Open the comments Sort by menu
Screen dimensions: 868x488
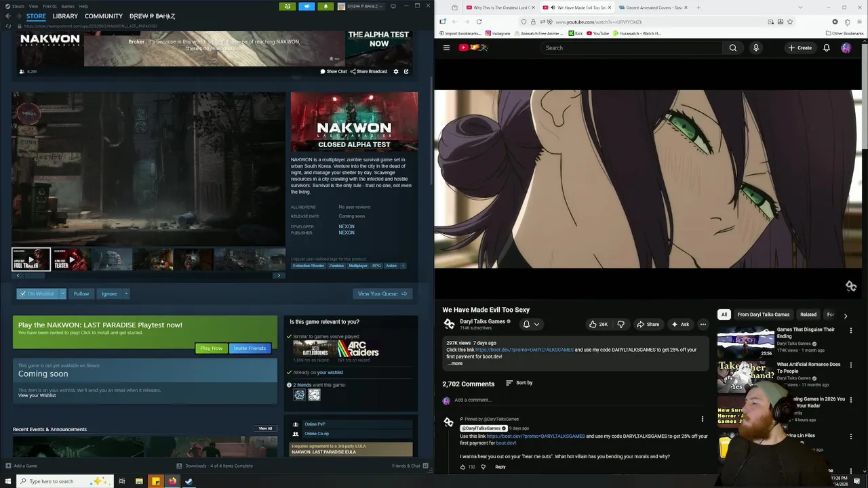click(x=519, y=383)
